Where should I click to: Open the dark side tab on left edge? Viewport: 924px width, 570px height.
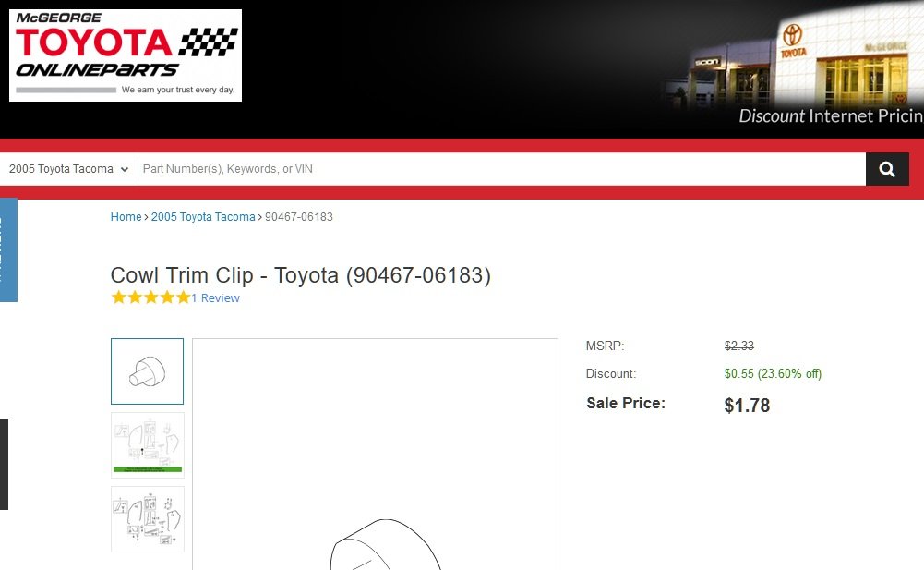(x=4, y=465)
